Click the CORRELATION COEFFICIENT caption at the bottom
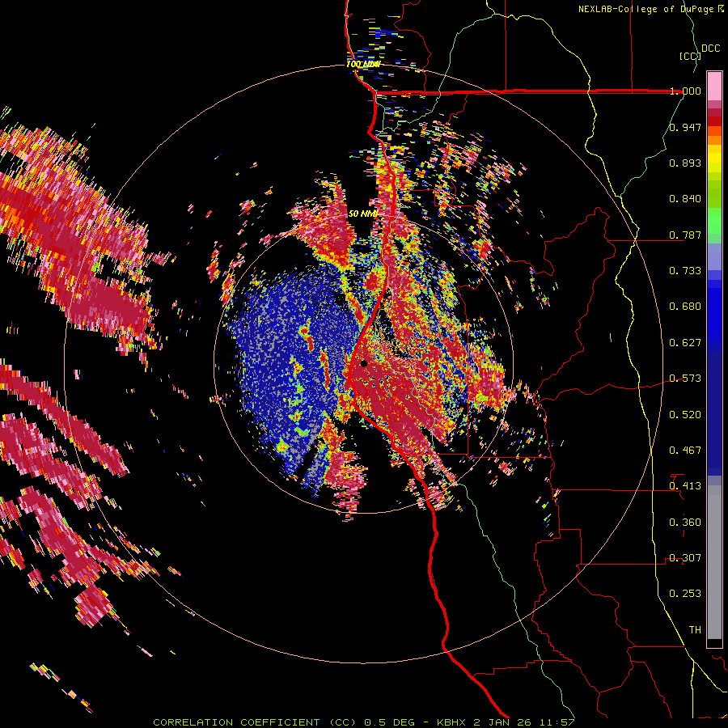The height and width of the screenshot is (728, 728). pyautogui.click(x=364, y=722)
